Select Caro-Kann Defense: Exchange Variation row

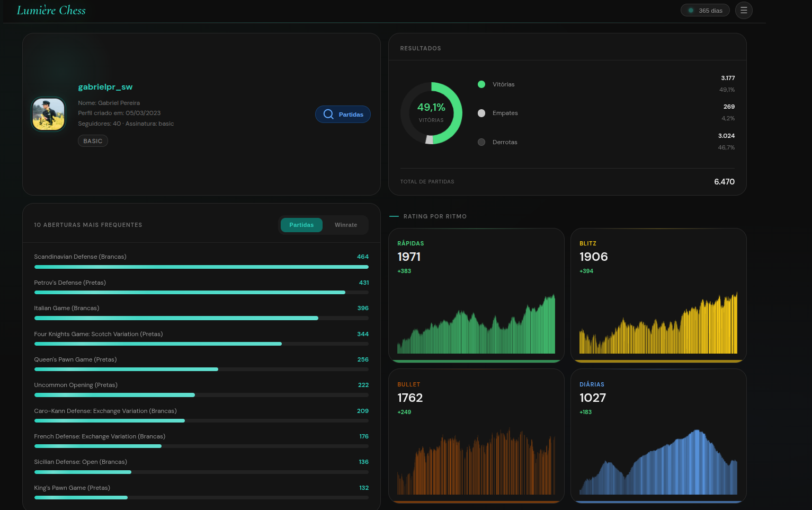pyautogui.click(x=201, y=416)
